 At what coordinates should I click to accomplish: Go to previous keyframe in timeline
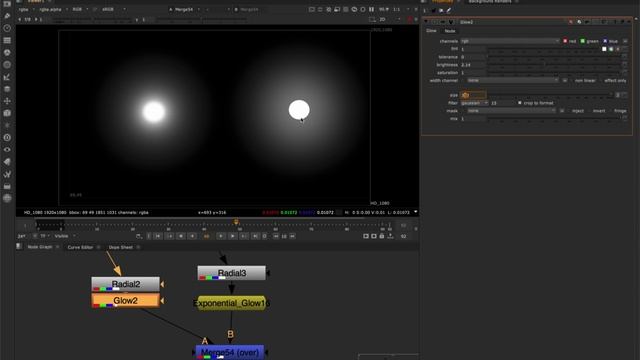169,236
